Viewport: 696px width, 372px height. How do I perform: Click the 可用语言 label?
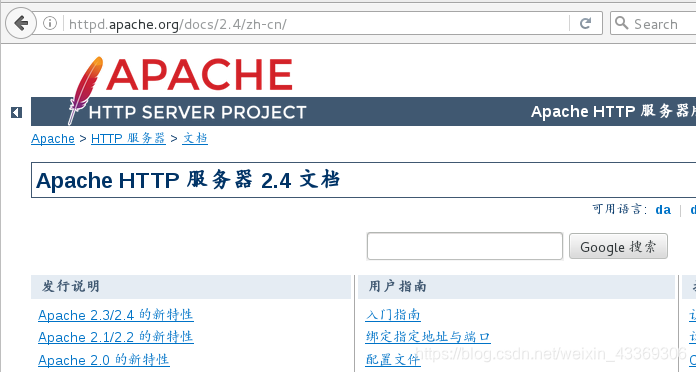click(x=620, y=209)
